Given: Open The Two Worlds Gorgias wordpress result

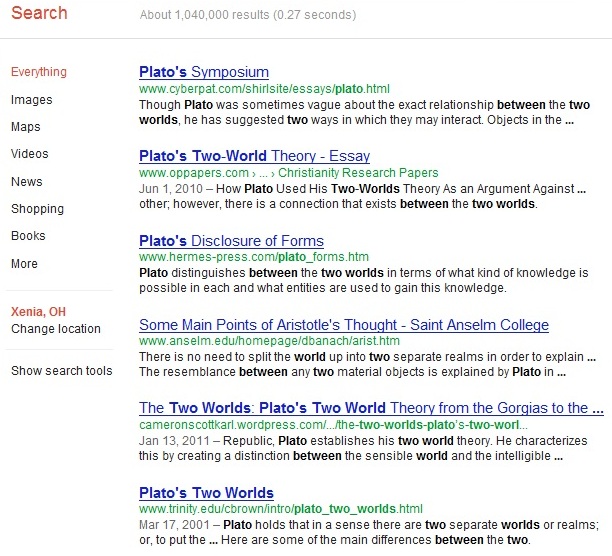Looking at the screenshot, I should [371, 408].
